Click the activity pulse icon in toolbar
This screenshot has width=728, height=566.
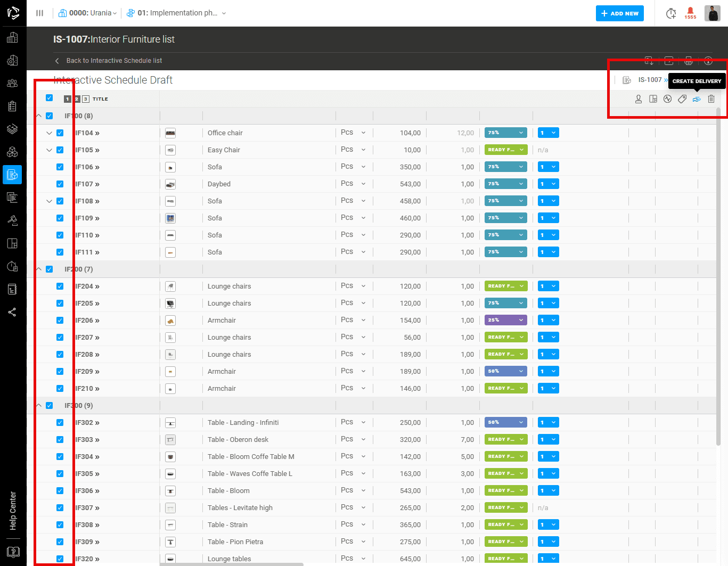[668, 99]
